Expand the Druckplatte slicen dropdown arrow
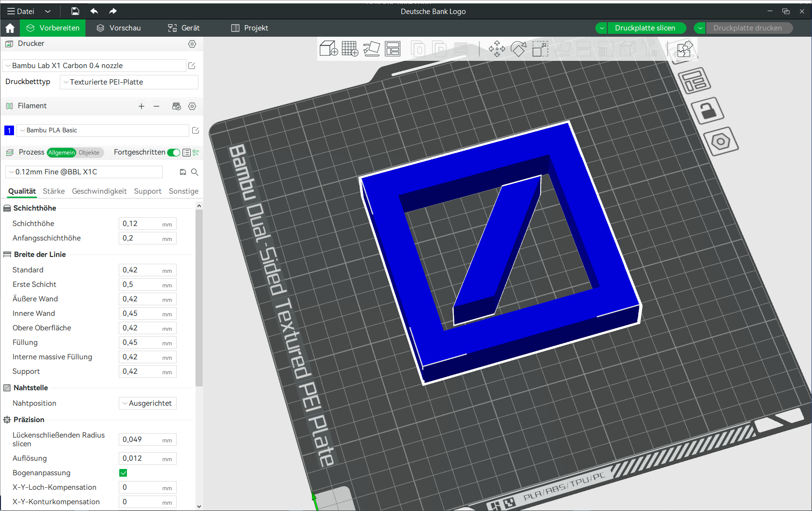 [602, 28]
